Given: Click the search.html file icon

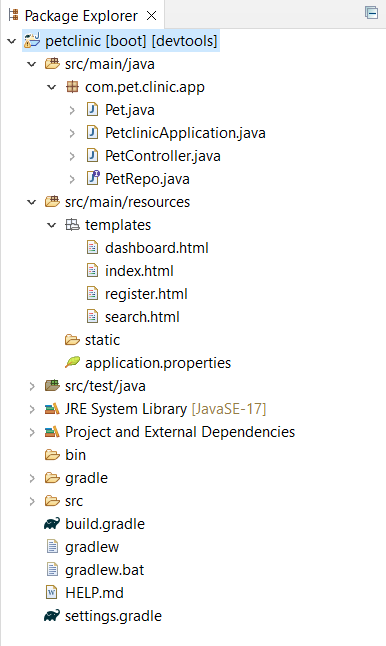Looking at the screenshot, I should (92, 317).
